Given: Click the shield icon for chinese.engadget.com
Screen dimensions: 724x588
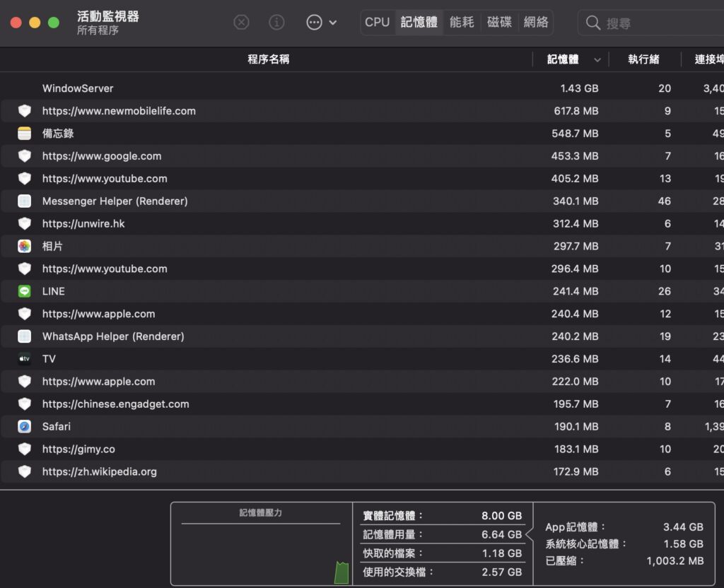Looking at the screenshot, I should coord(25,404).
